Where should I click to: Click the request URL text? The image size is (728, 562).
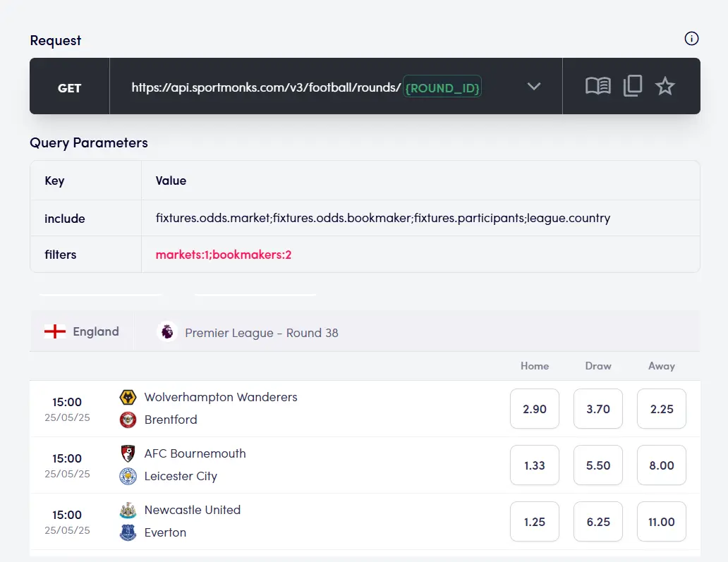click(x=266, y=87)
